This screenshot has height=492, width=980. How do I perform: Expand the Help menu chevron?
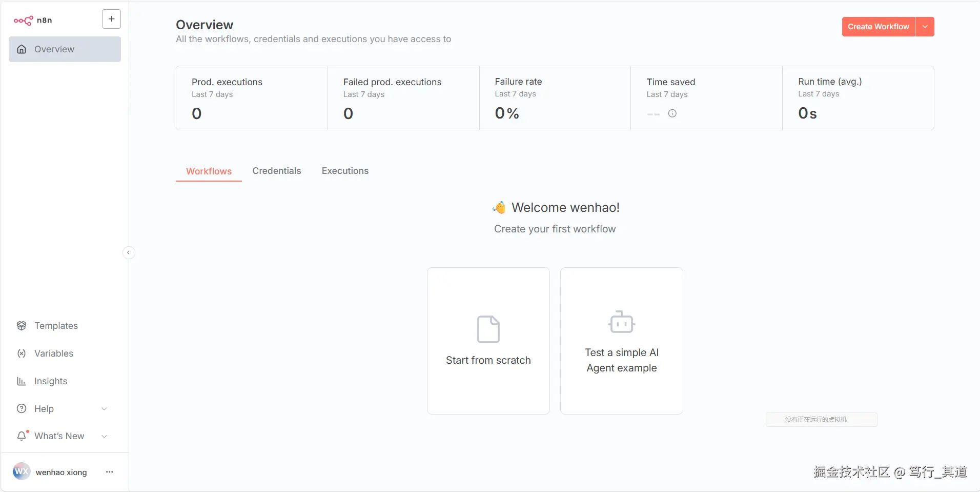(x=105, y=409)
